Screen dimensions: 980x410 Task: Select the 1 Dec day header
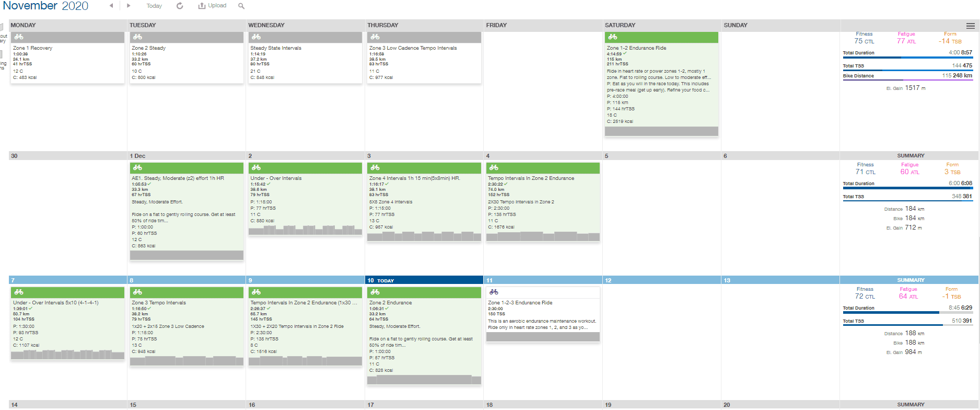(x=186, y=156)
